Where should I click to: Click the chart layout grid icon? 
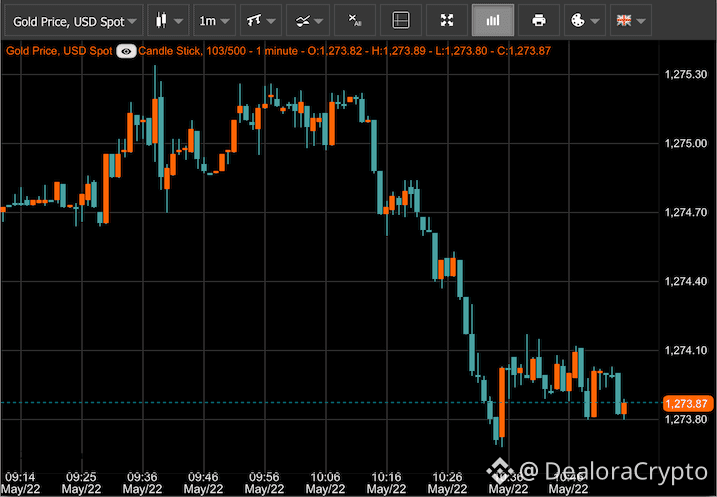[x=401, y=21]
